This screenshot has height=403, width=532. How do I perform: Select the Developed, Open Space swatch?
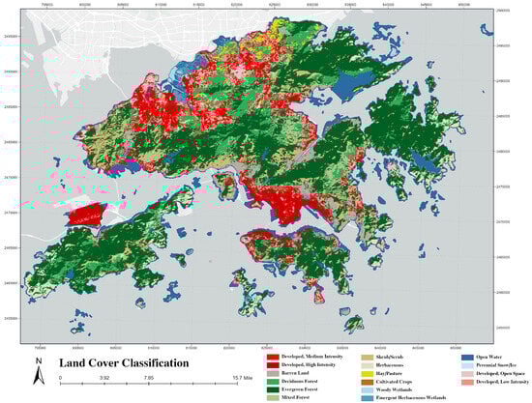point(467,374)
